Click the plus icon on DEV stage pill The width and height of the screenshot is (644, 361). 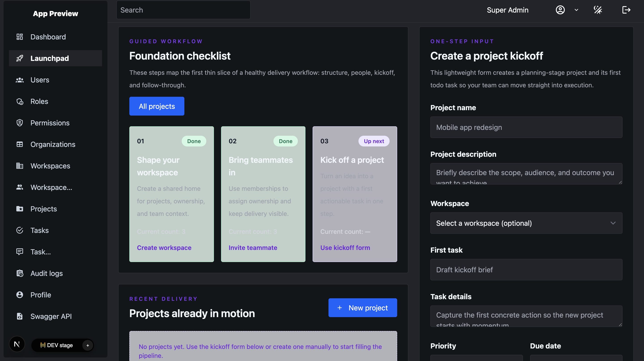(87, 345)
